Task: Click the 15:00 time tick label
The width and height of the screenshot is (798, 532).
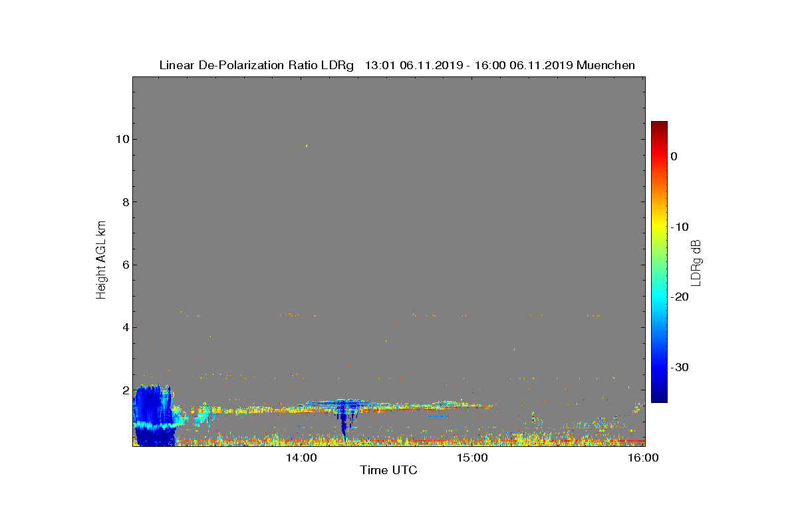Action: click(472, 458)
